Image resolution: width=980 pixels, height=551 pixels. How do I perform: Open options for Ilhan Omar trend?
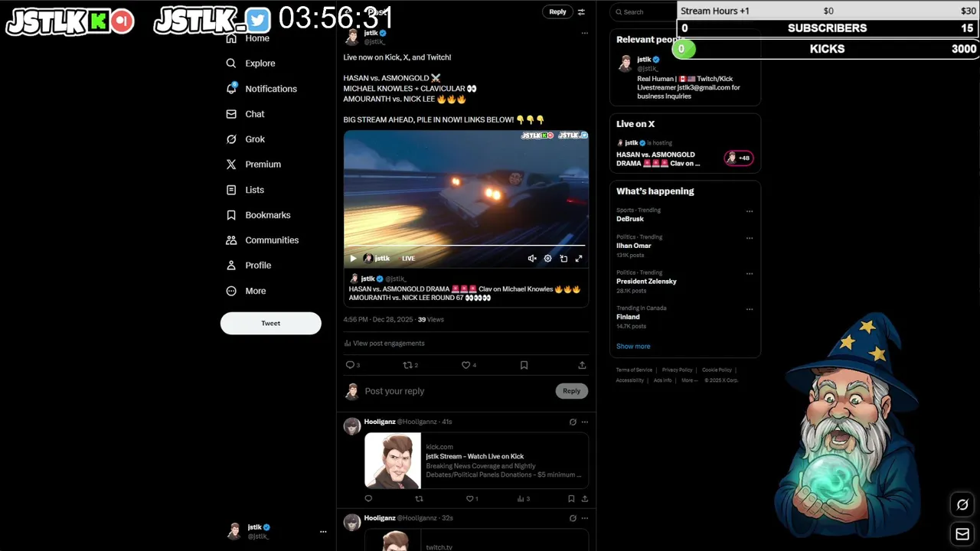[x=750, y=238]
